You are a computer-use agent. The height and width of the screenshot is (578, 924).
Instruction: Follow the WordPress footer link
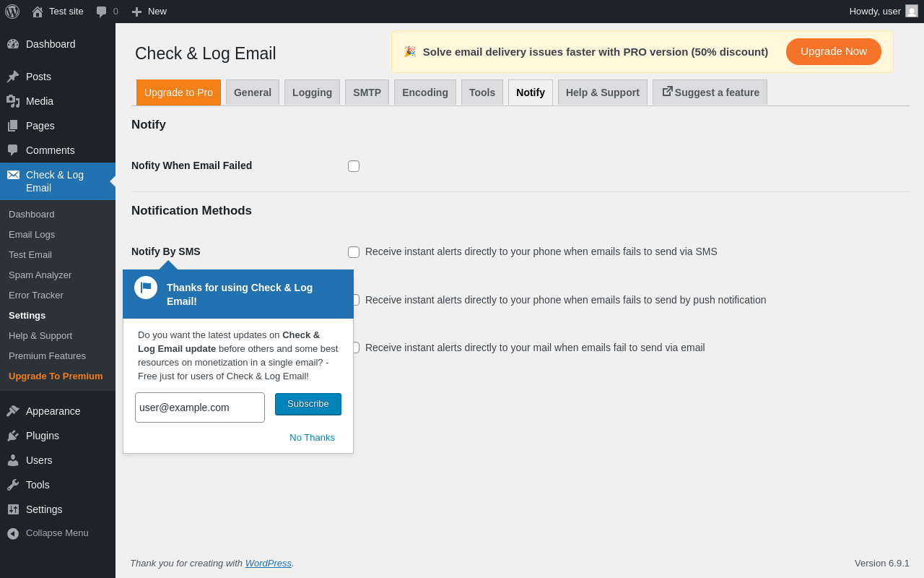269,563
